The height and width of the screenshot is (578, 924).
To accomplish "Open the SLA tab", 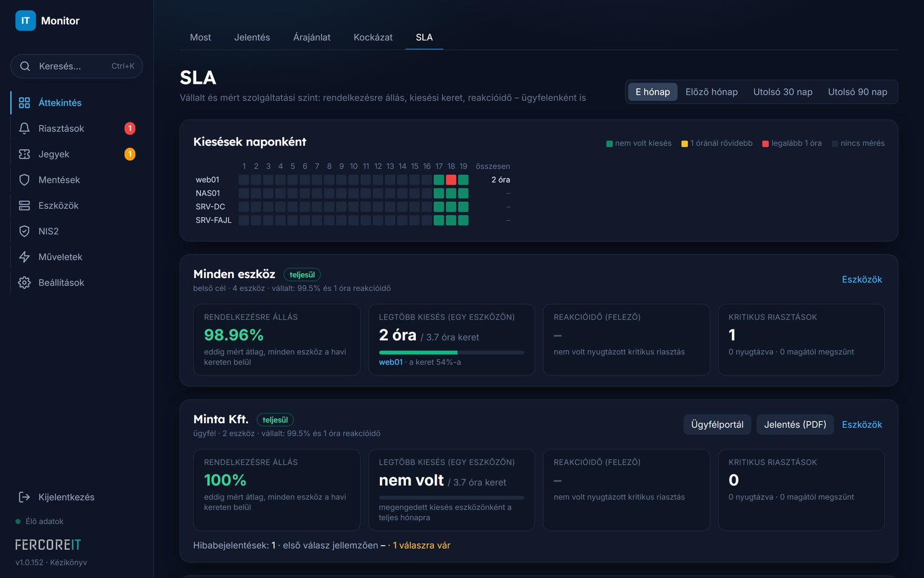I will coord(424,37).
